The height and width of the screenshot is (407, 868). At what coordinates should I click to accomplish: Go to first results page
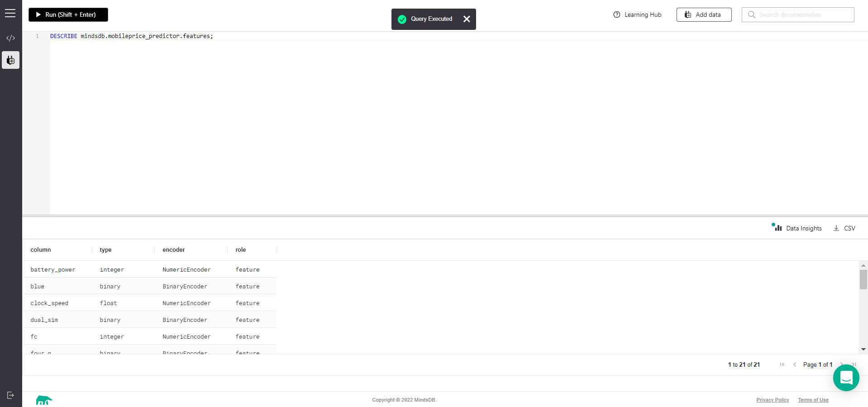coord(782,364)
